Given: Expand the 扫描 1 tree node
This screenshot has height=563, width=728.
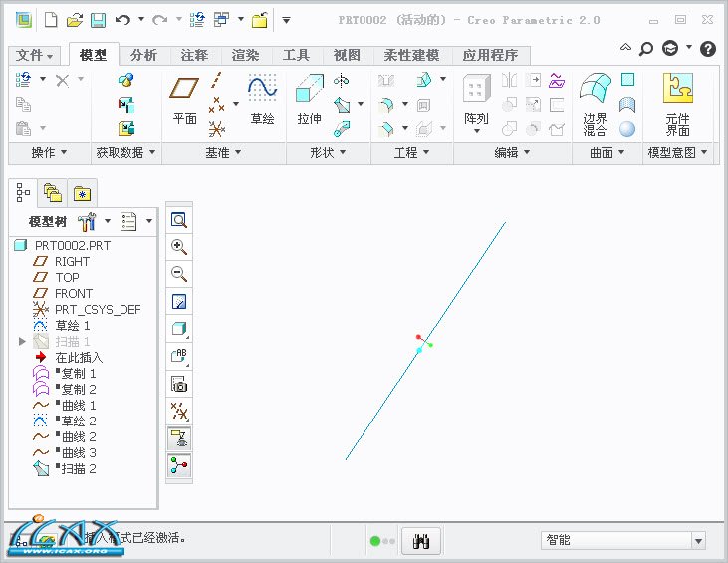Looking at the screenshot, I should click(23, 342).
